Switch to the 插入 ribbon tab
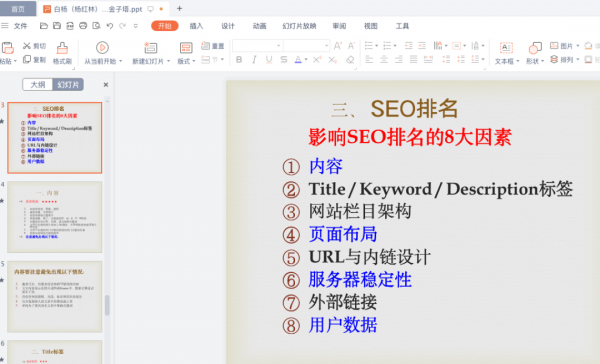The width and height of the screenshot is (600, 364). tap(196, 26)
